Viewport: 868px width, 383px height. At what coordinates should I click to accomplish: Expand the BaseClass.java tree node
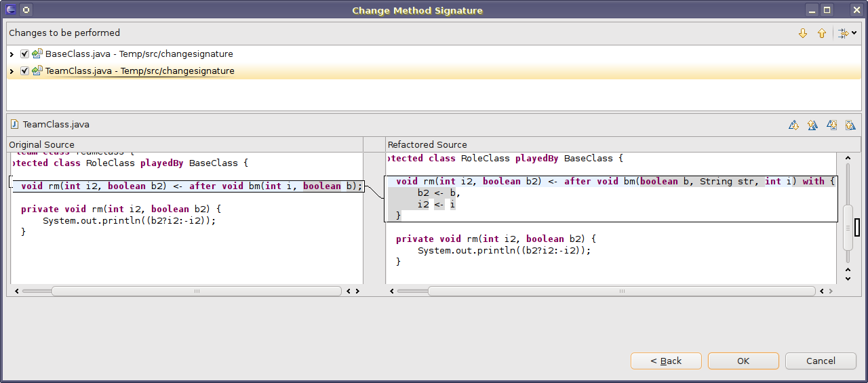pos(12,54)
